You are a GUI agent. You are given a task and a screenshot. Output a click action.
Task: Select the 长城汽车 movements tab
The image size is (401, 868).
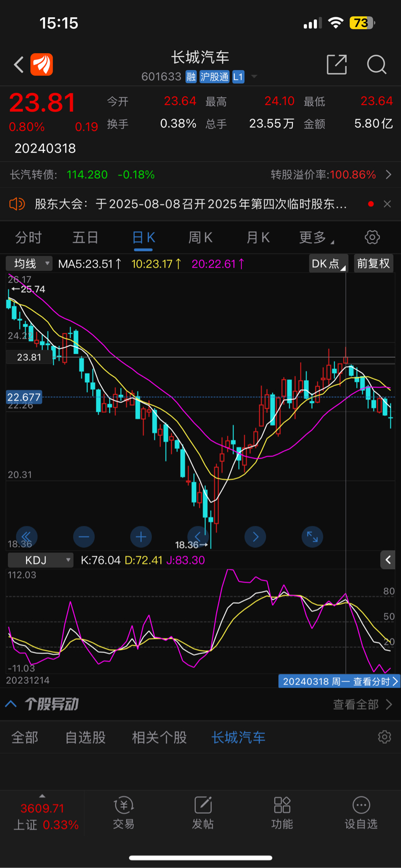click(239, 737)
